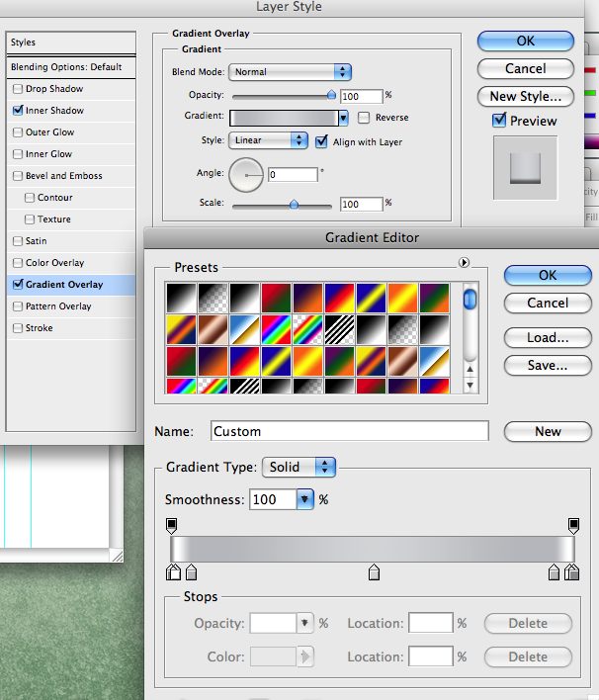Tick the Reverse gradient checkbox
The height and width of the screenshot is (700, 599).
pos(364,118)
